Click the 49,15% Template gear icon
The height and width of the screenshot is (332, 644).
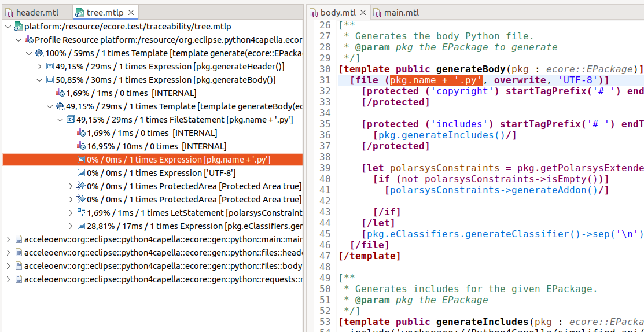click(61, 106)
